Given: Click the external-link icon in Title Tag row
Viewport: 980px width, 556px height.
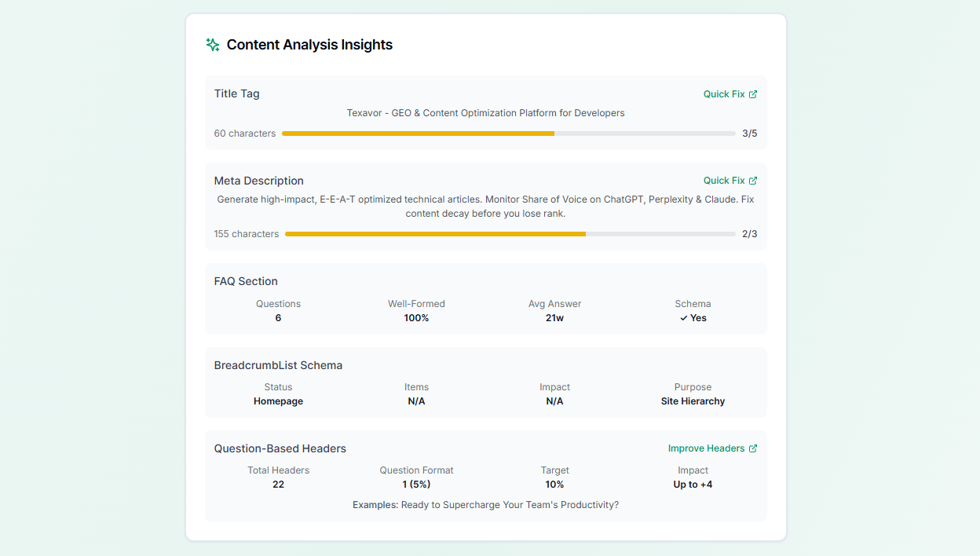Looking at the screenshot, I should [x=753, y=94].
